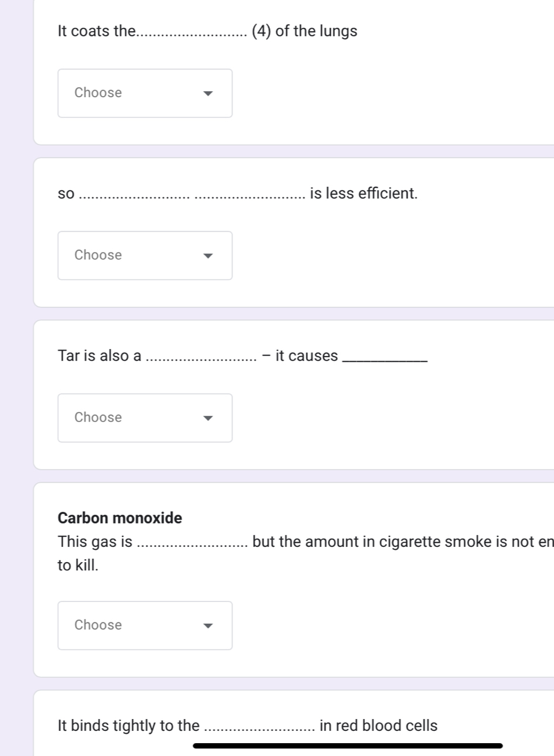This screenshot has width=554, height=756.
Task: Click the dropdown arrow under 'Tar is also a'
Action: 208,418
